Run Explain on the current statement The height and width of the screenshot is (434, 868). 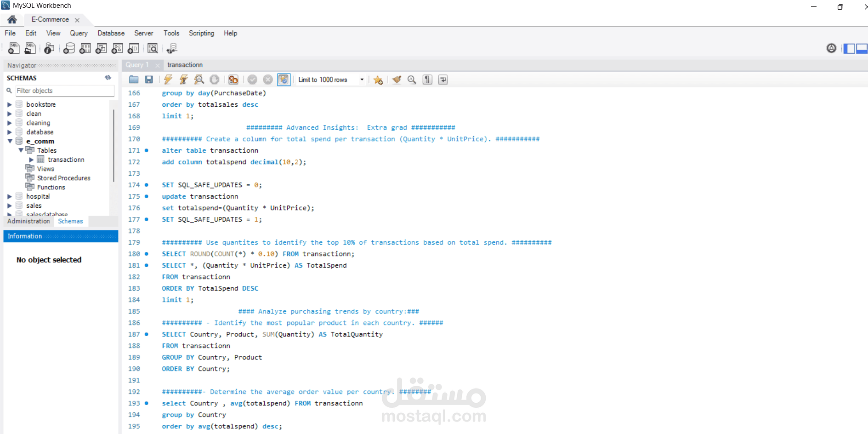click(199, 80)
